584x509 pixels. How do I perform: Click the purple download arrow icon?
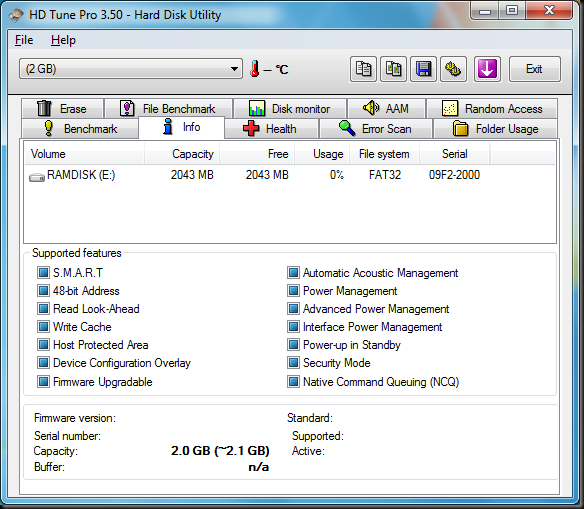coord(487,69)
